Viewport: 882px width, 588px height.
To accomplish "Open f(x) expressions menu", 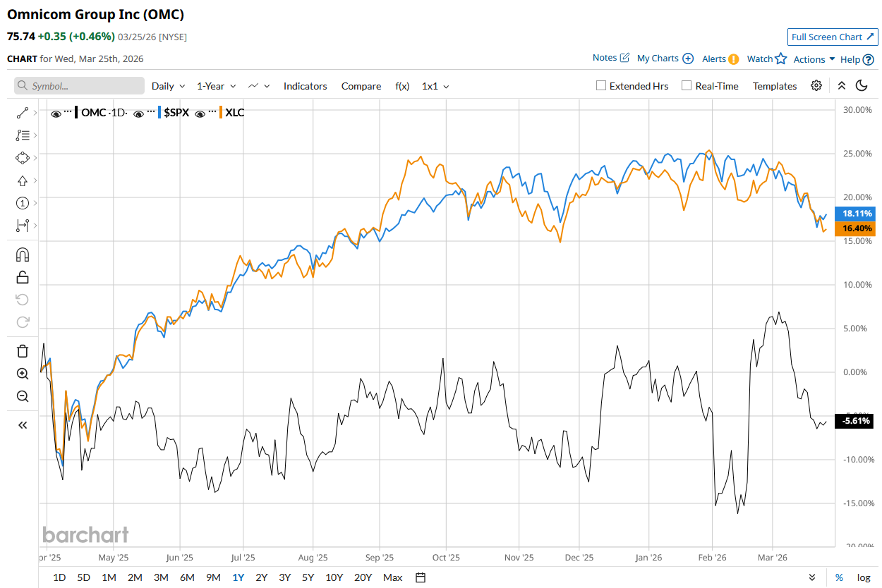I will [x=402, y=86].
